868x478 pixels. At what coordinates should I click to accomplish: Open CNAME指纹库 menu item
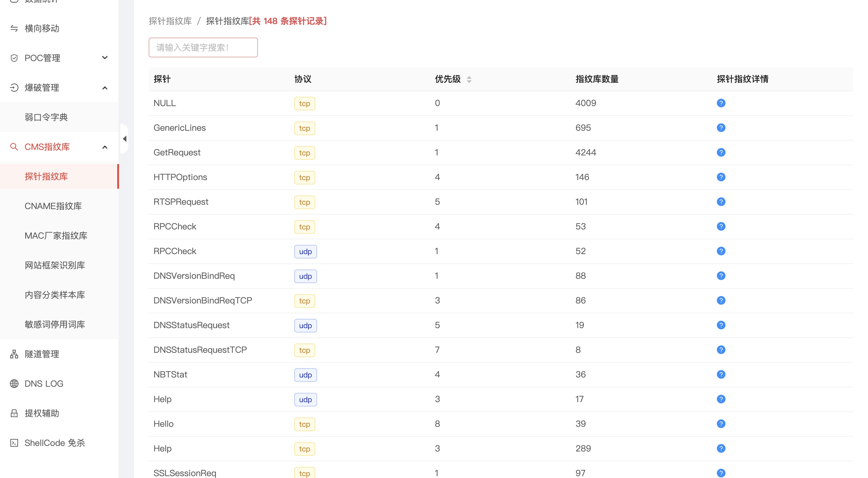(53, 206)
